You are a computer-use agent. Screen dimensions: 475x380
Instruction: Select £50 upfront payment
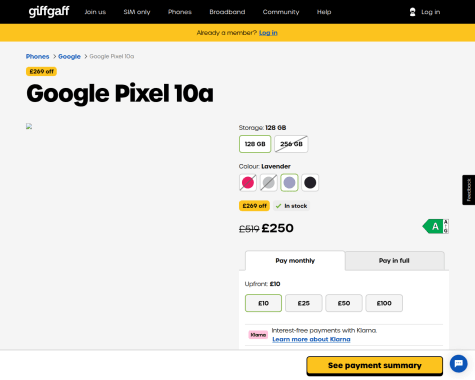344,303
